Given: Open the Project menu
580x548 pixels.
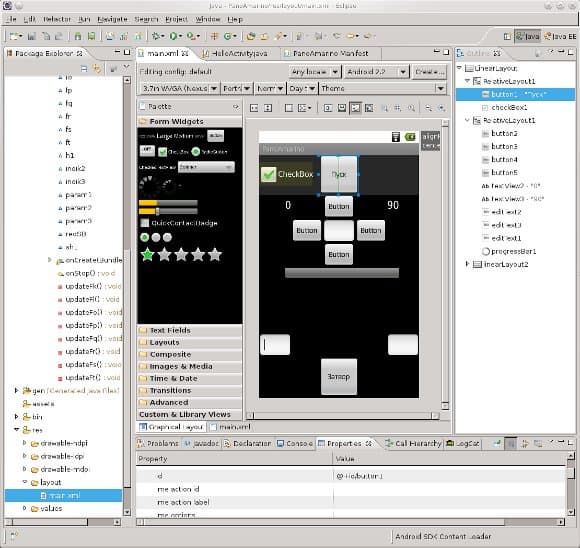Looking at the screenshot, I should [176, 19].
